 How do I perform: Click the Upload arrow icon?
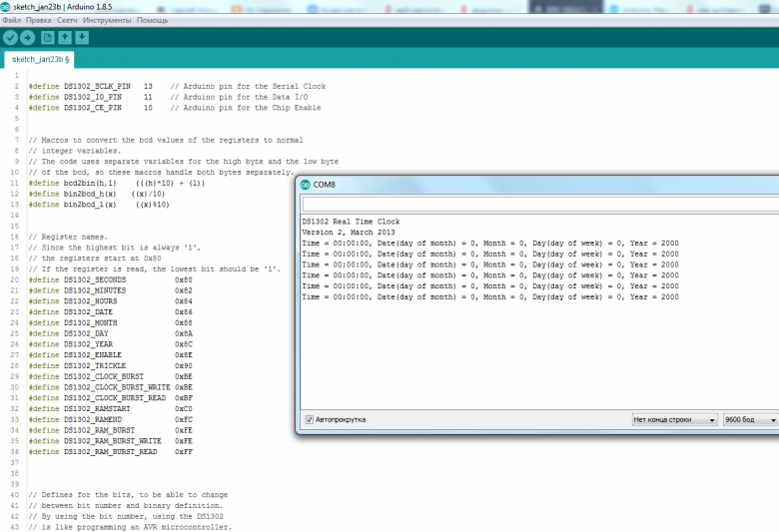(27, 38)
